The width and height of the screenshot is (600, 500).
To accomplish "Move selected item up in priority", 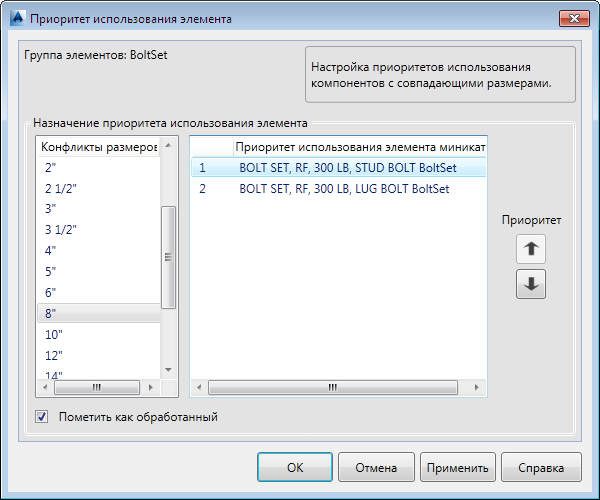I will coord(531,249).
